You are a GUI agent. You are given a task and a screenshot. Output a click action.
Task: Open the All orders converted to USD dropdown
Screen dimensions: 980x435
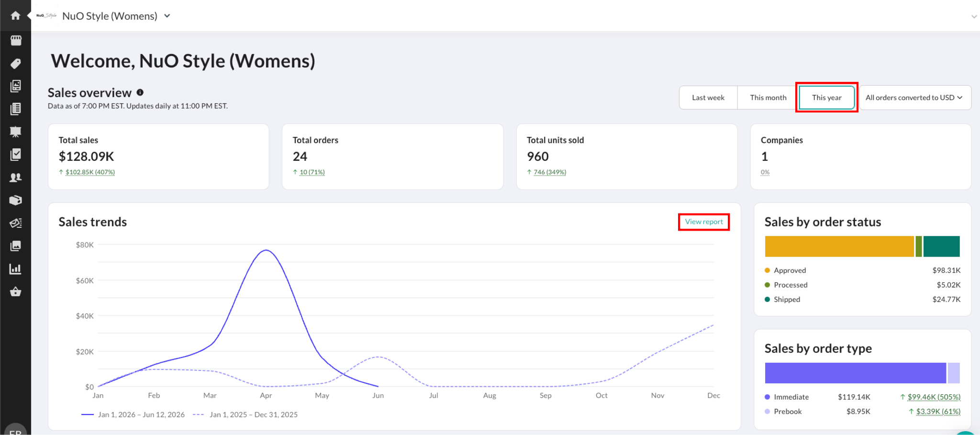[915, 98]
